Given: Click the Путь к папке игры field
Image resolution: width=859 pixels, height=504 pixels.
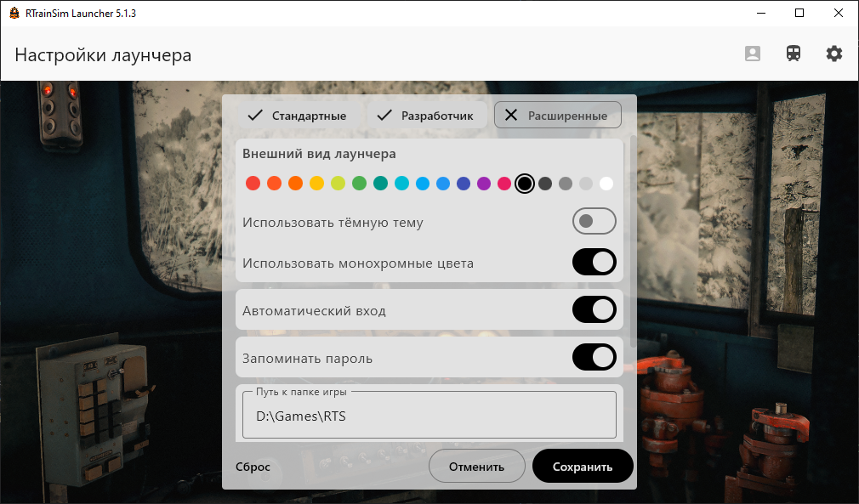Looking at the screenshot, I should point(429,415).
